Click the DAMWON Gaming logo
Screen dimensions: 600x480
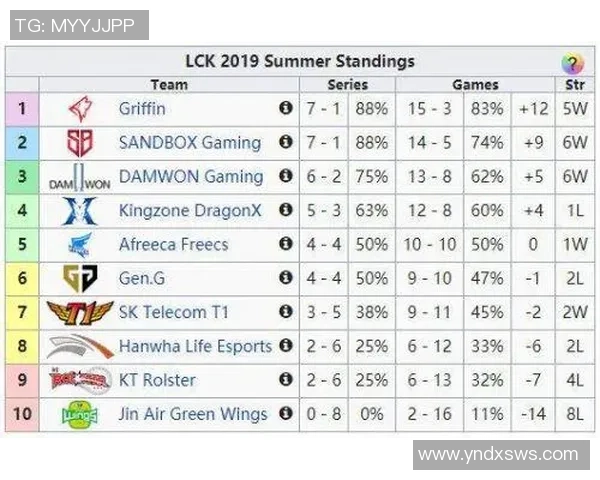(x=79, y=178)
